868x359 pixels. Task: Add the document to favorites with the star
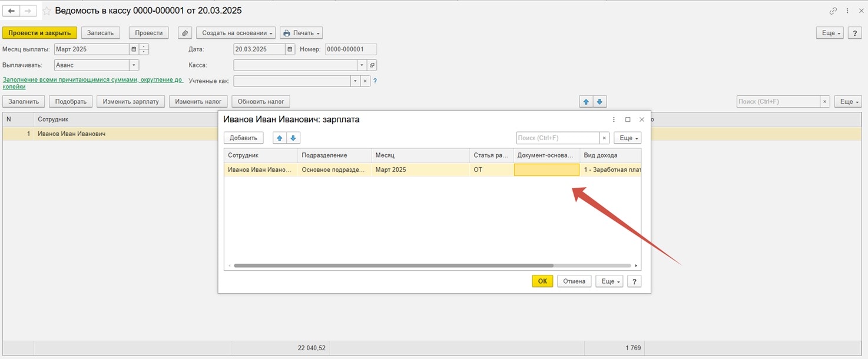point(47,11)
